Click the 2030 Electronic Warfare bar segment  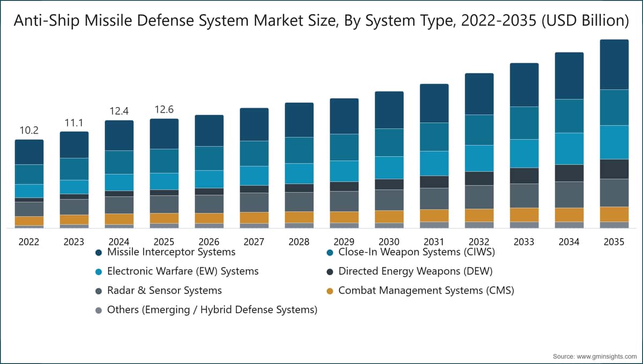pyautogui.click(x=389, y=168)
